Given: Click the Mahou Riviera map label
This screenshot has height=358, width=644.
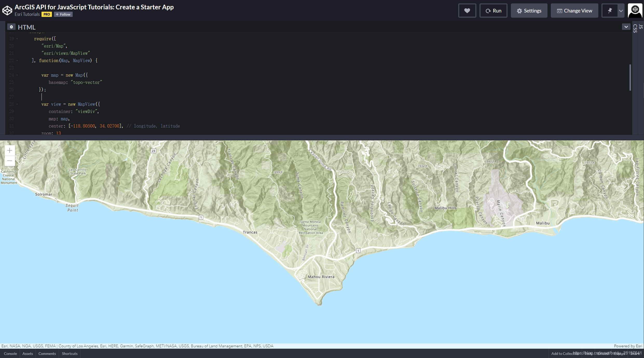Looking at the screenshot, I should 321,277.
